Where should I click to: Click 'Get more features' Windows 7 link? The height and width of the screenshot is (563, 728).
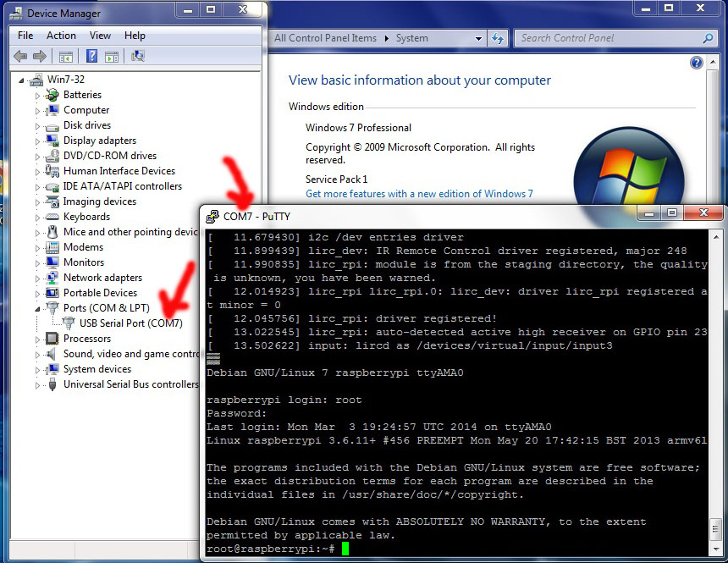[419, 194]
